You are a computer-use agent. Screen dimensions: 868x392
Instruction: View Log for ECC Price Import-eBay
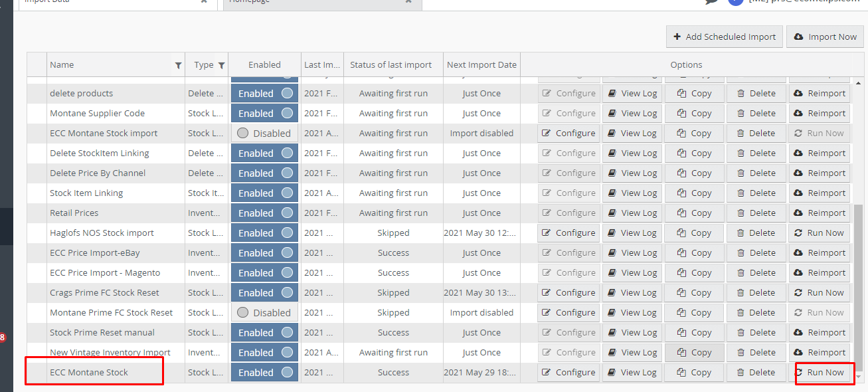[x=632, y=253]
